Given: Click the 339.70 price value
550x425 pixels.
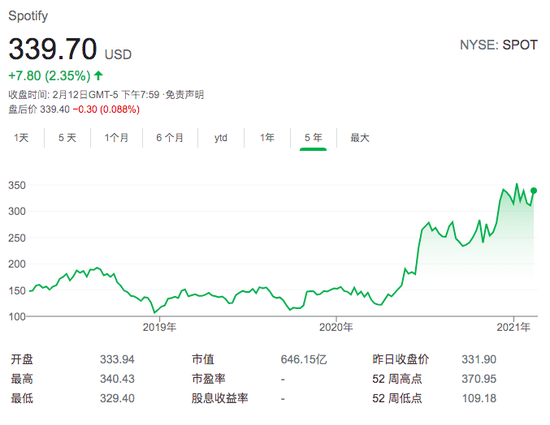Looking at the screenshot, I should point(52,49).
